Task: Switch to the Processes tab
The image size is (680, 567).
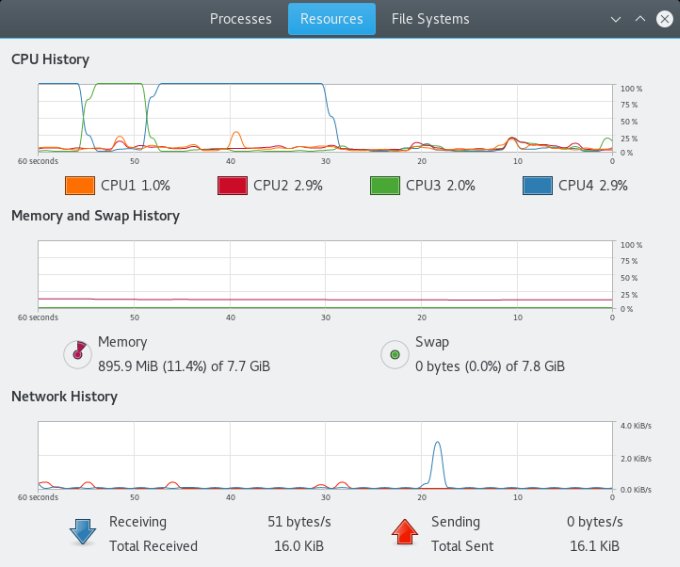Action: (x=241, y=19)
